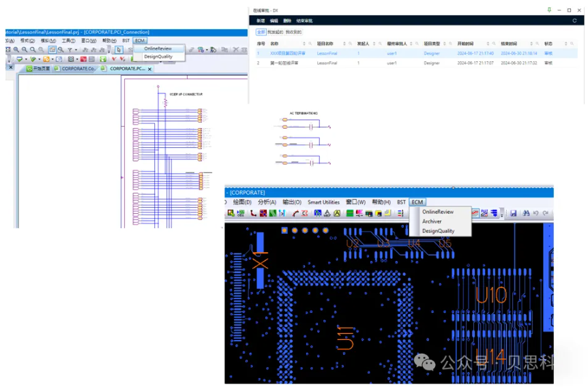588x387 pixels.
Task: Click the save disk icon in the PCB toolbar
Action: click(513, 213)
